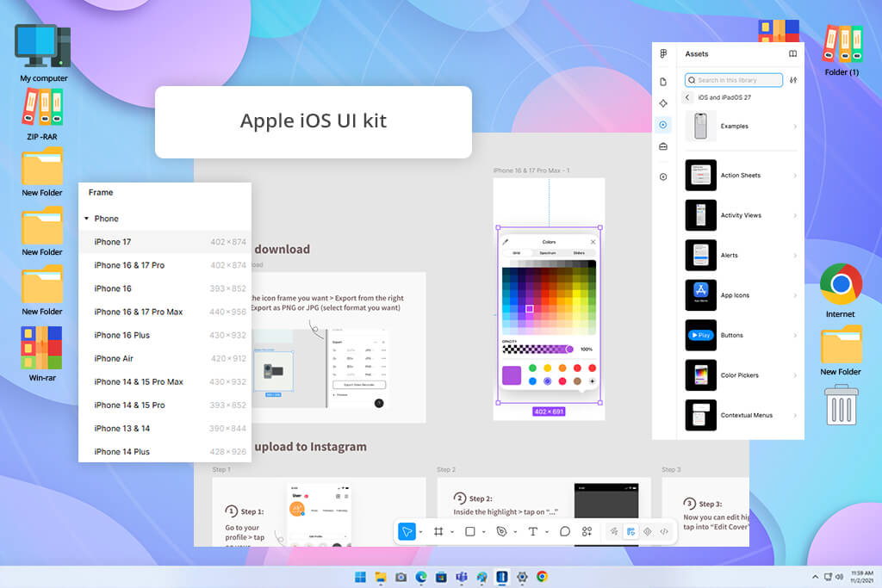Open File Explorer from the taskbar
The width and height of the screenshot is (882, 588).
pos(381,577)
